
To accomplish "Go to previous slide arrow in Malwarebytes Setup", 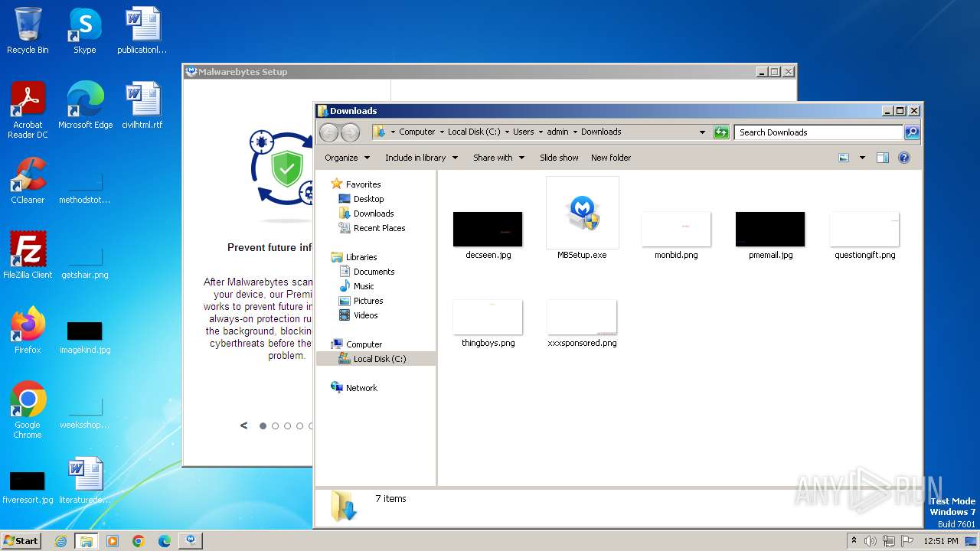I will pyautogui.click(x=243, y=425).
